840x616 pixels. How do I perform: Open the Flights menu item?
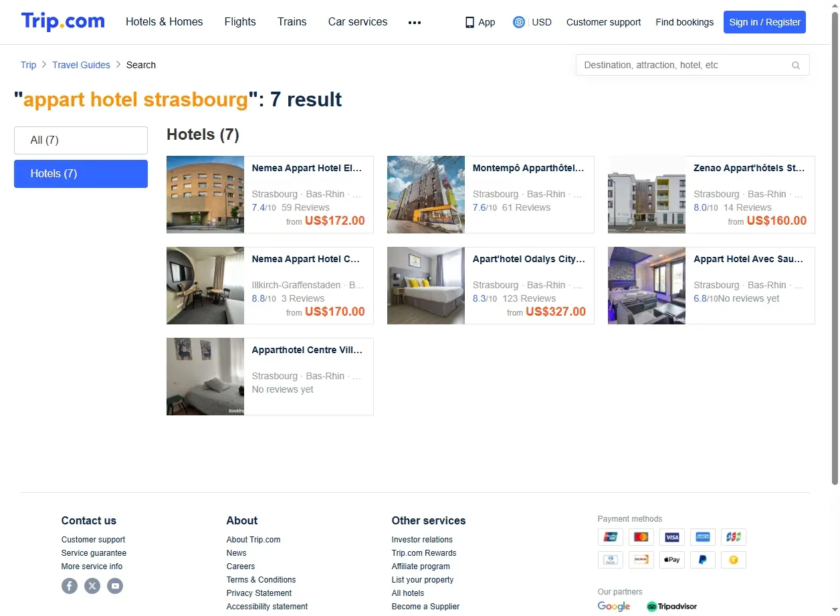pos(240,22)
